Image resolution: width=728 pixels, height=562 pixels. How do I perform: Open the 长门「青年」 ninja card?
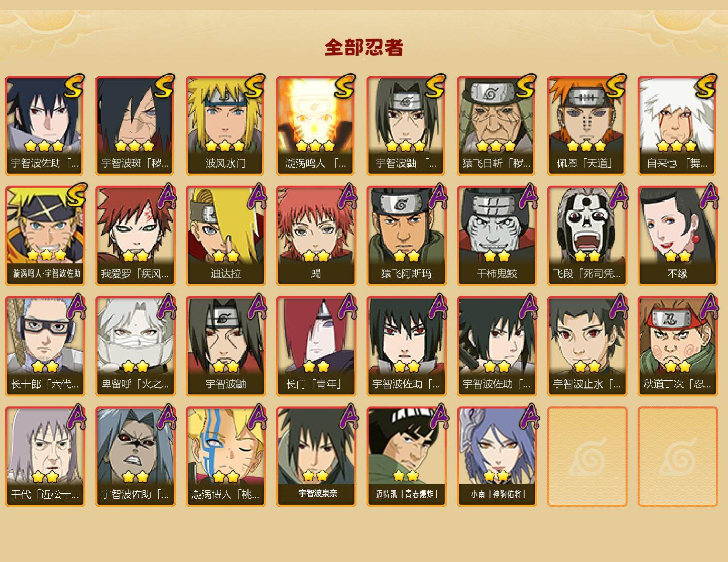point(316,346)
